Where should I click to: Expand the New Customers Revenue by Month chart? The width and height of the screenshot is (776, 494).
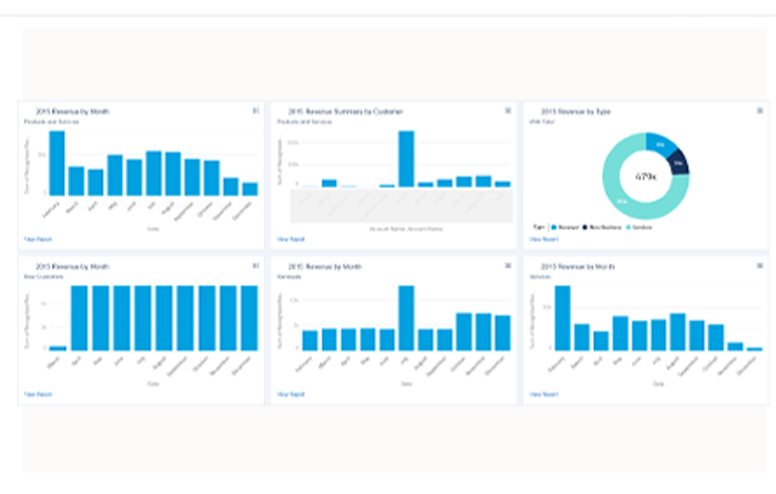coord(256,266)
